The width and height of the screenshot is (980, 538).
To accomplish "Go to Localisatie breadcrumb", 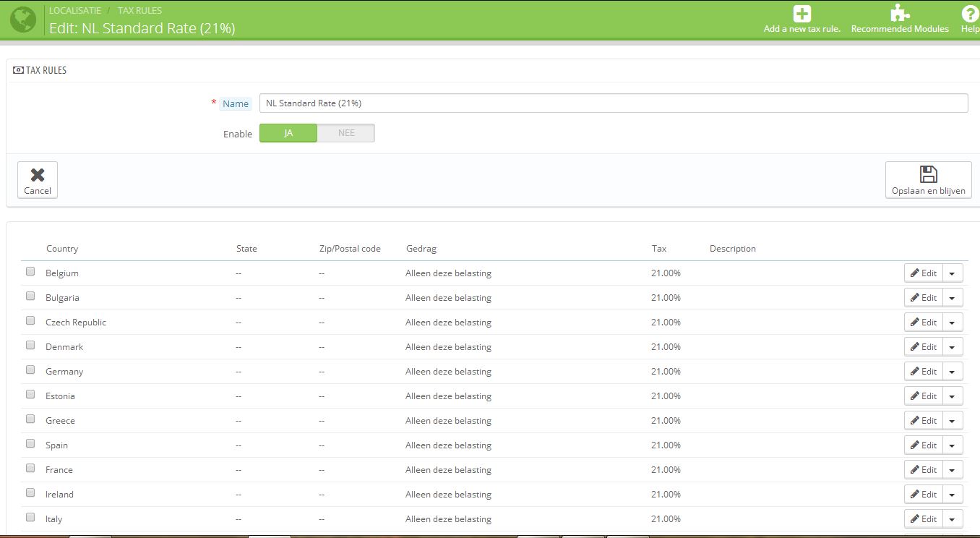I will coord(75,11).
